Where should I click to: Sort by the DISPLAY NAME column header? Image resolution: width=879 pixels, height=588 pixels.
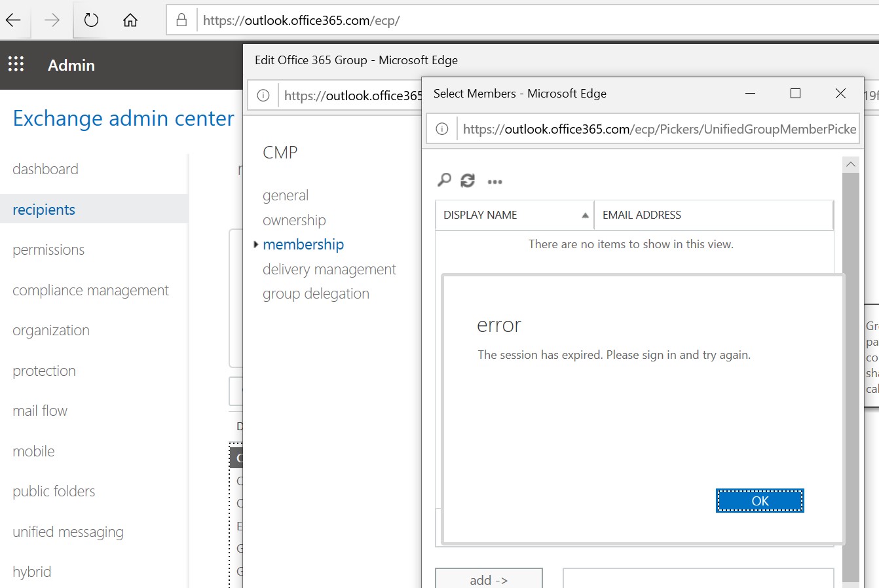(514, 215)
